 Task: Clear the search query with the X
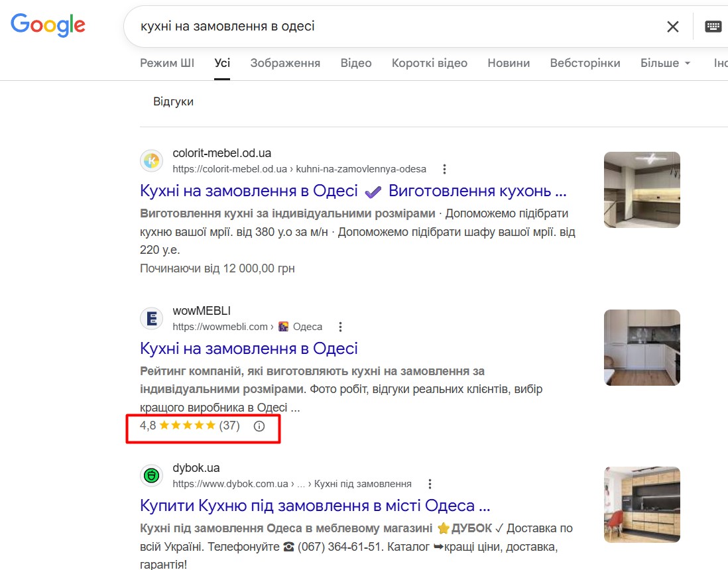(x=673, y=27)
